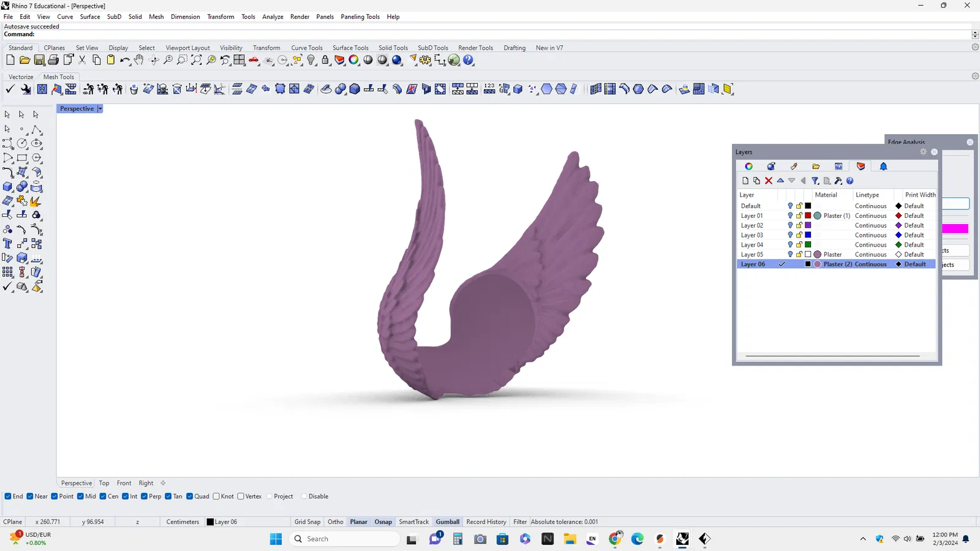
Task: Click the Cut scissors icon
Action: 82,60
